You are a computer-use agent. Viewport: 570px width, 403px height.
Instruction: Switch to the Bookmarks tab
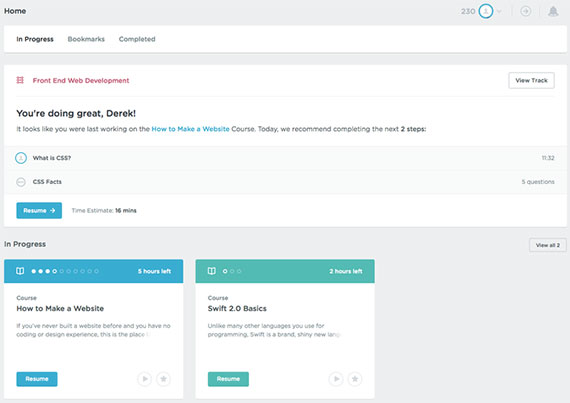[86, 39]
